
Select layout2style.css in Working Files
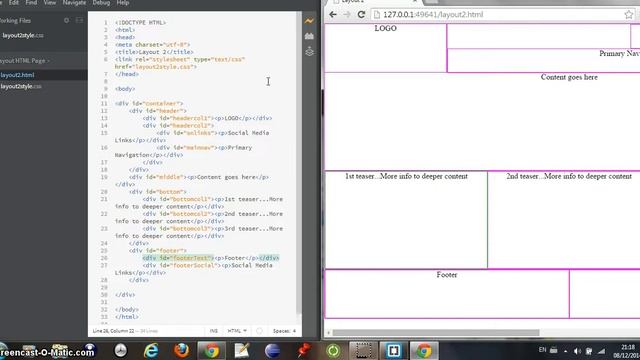(x=22, y=36)
